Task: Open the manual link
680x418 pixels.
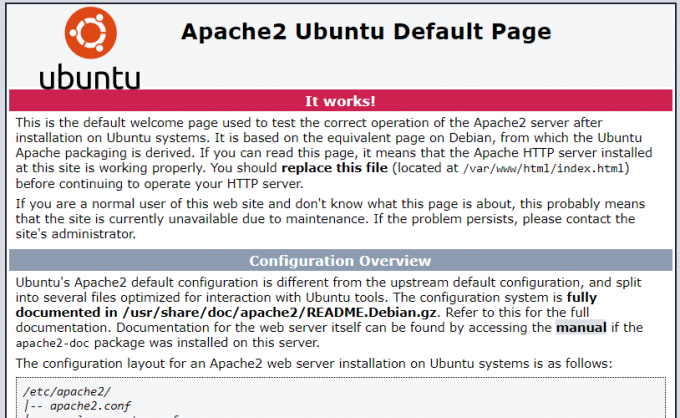Action: point(581,326)
